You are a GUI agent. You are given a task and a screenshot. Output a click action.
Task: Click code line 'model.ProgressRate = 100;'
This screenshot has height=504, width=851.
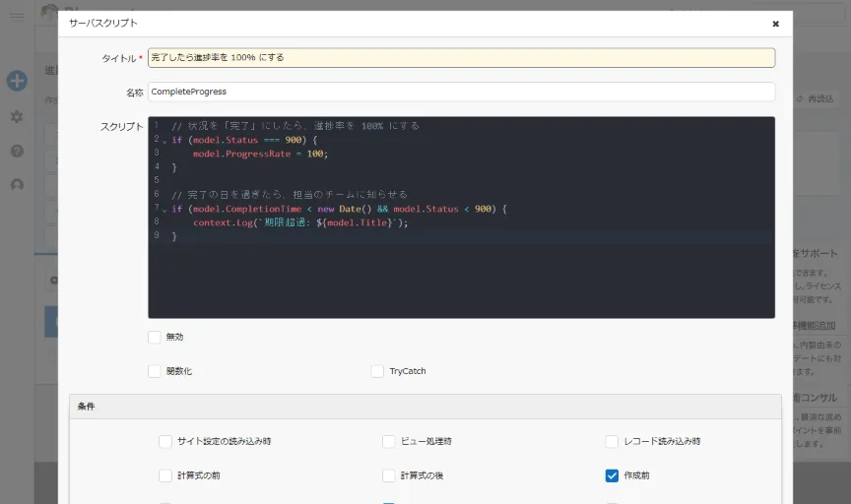coord(260,155)
